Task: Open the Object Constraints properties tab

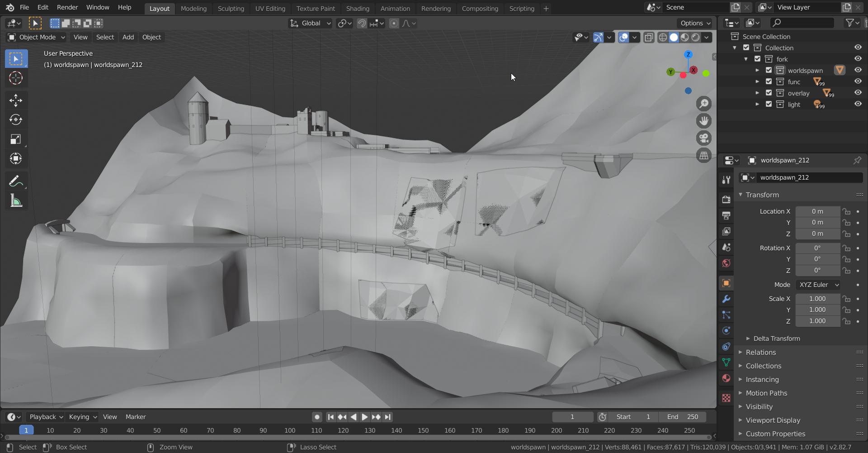Action: point(726,347)
